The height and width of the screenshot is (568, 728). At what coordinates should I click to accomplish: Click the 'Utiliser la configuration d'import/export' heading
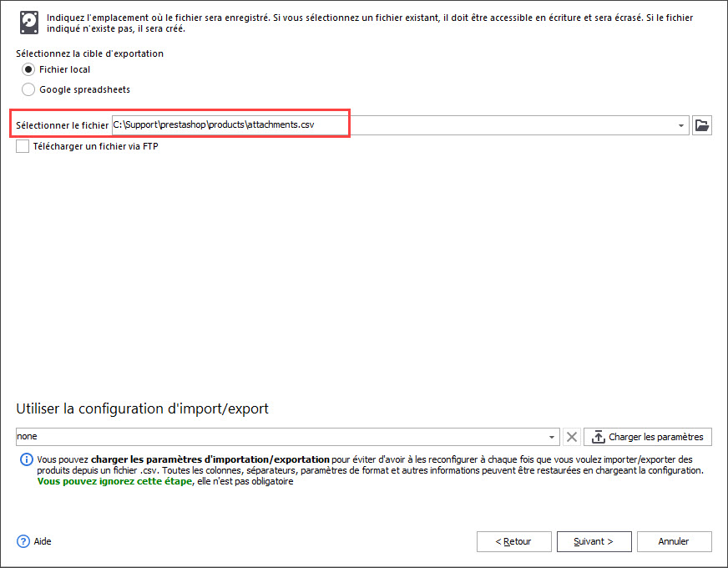coord(143,408)
